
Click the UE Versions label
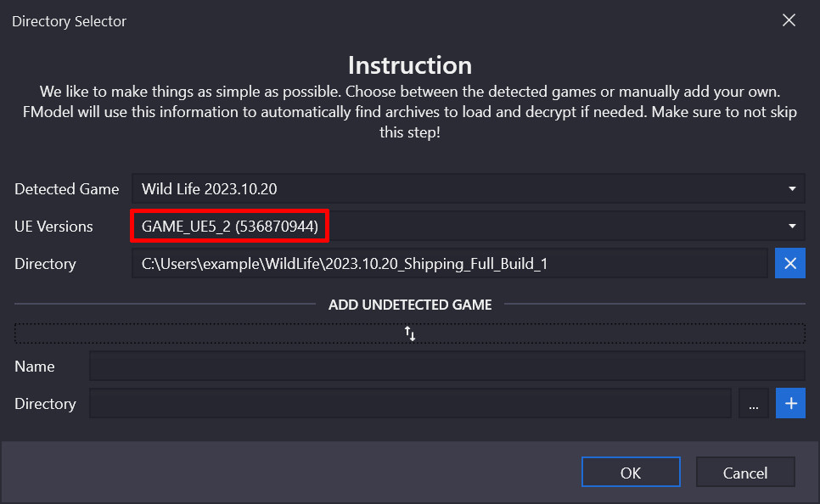click(54, 227)
